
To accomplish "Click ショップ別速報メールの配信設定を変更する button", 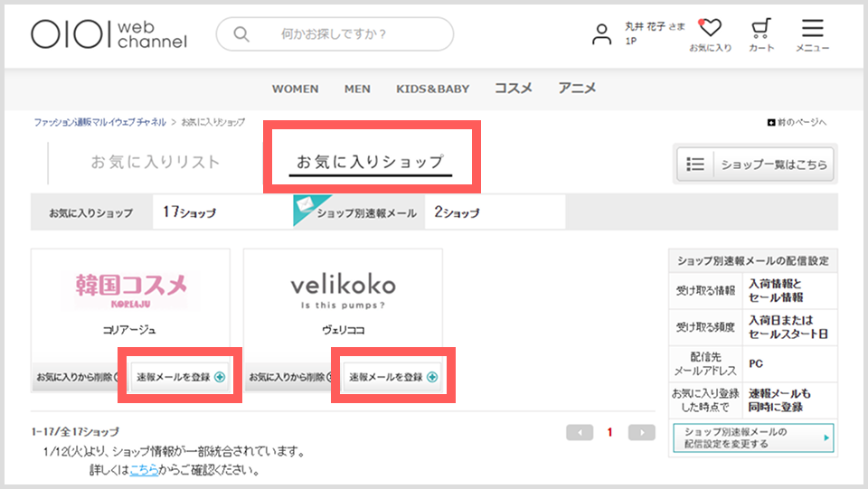I will click(x=753, y=438).
